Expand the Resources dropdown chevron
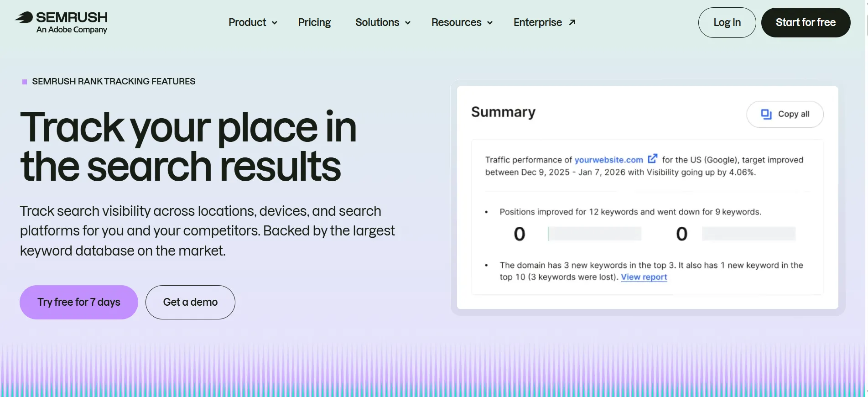 pyautogui.click(x=490, y=23)
